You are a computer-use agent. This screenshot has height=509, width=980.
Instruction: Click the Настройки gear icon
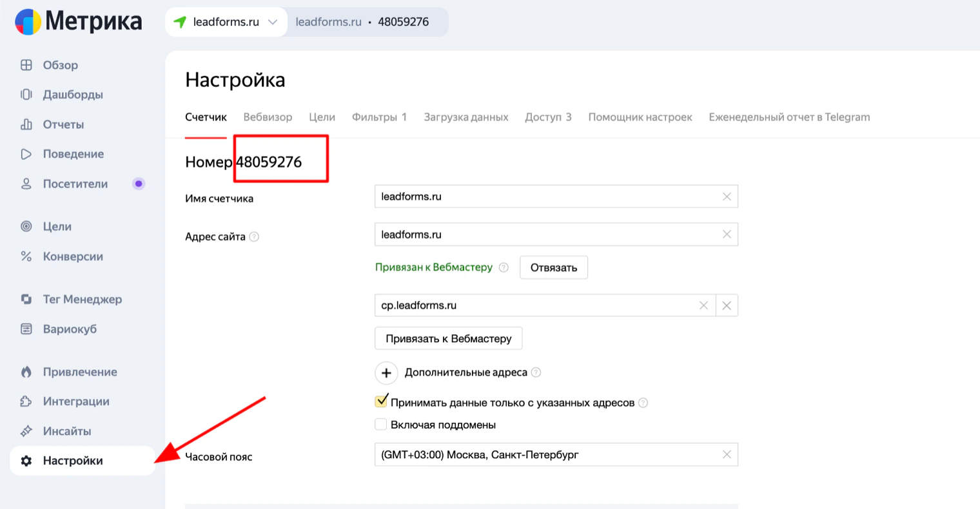[26, 461]
